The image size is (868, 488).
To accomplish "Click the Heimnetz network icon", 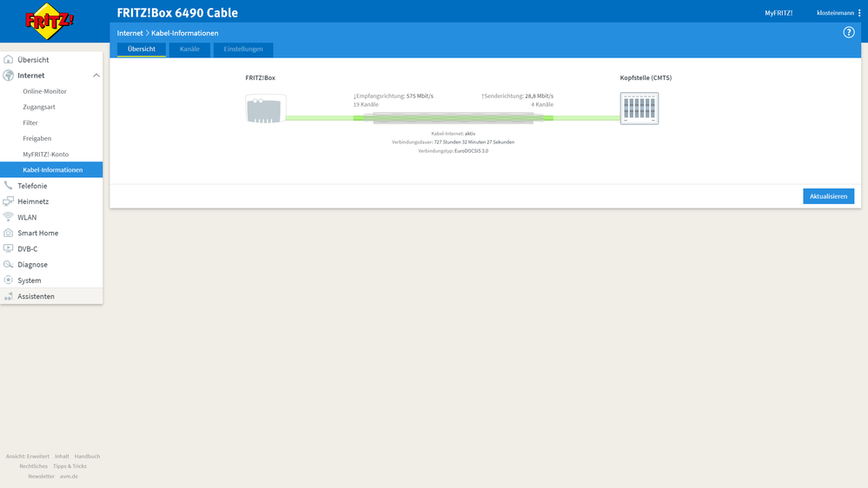I will (9, 201).
